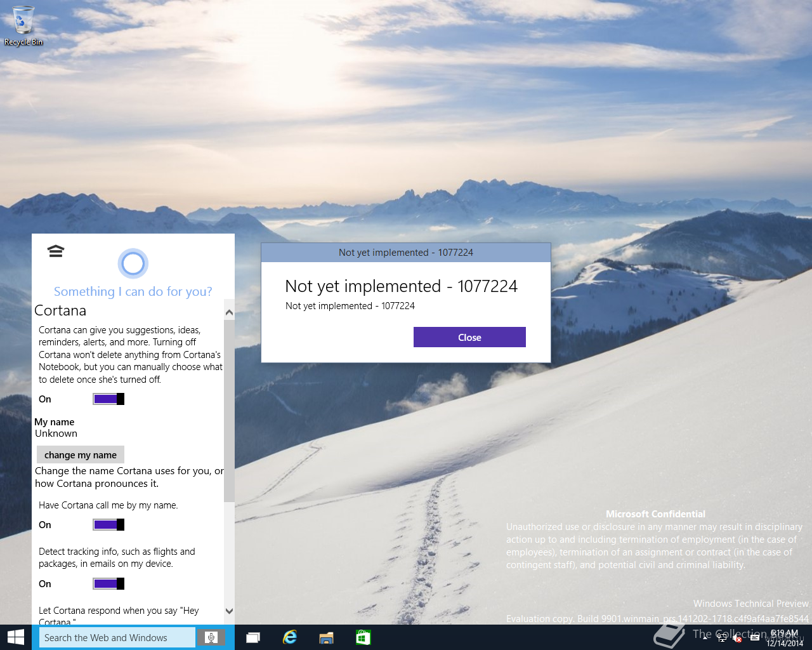Click the 'Cortana' settings heading

(60, 310)
